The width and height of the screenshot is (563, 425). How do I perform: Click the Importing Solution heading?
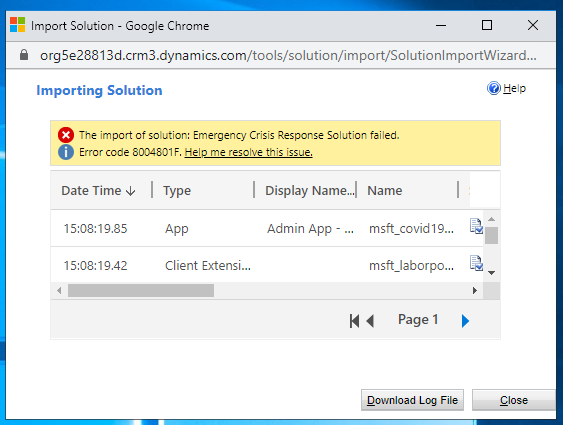pos(99,90)
